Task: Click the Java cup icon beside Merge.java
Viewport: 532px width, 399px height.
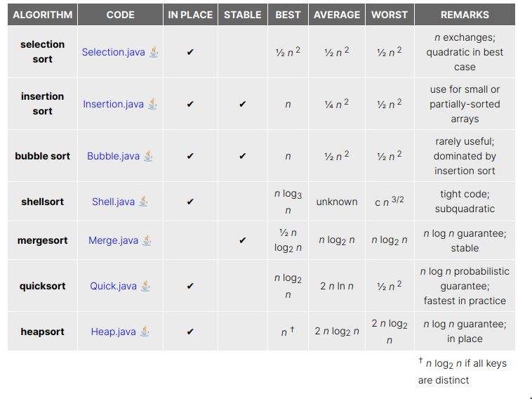Action: pyautogui.click(x=147, y=240)
